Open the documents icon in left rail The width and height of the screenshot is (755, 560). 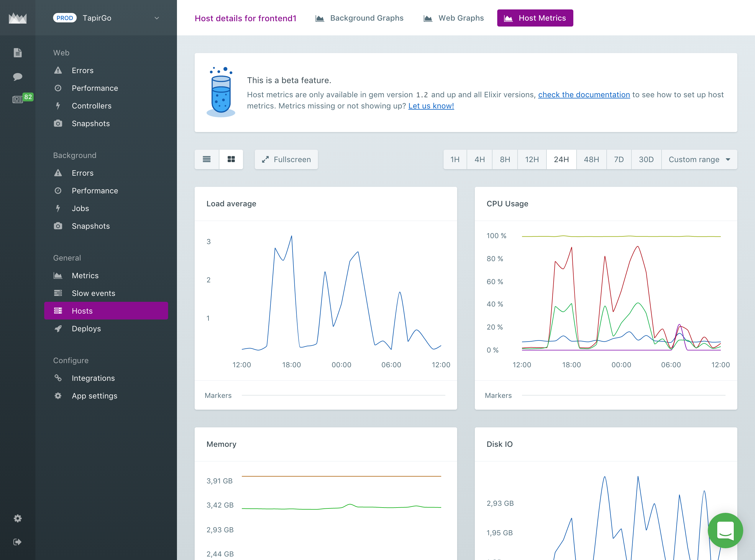coord(18,52)
